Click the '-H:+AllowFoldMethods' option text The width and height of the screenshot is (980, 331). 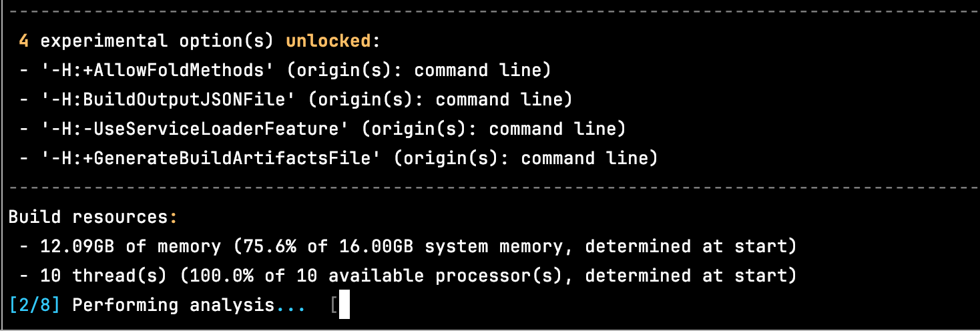pos(152,70)
